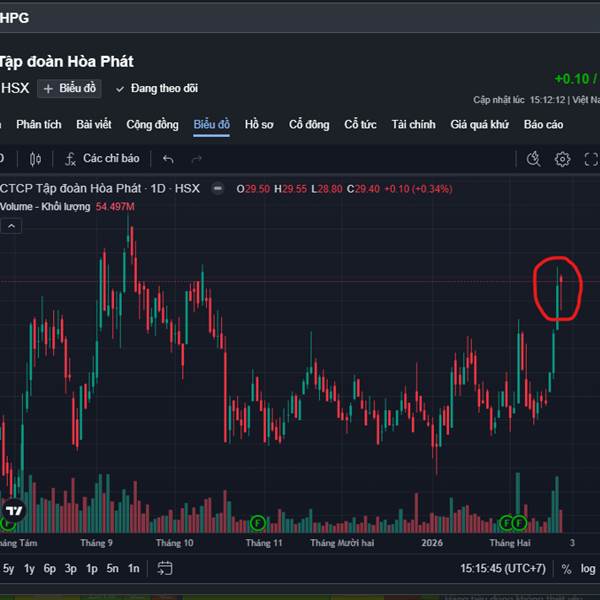This screenshot has height=600, width=600.
Task: Click the HSX exchange label
Action: (x=15, y=88)
